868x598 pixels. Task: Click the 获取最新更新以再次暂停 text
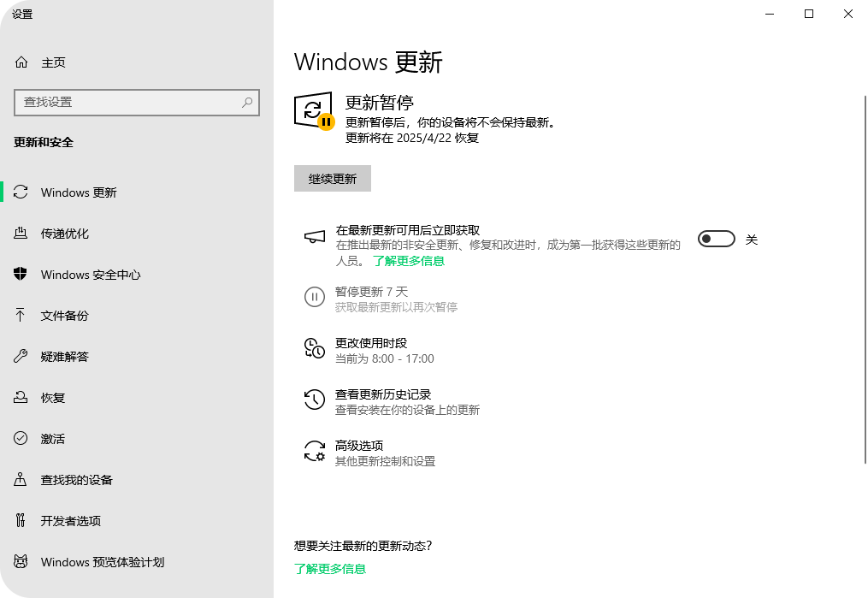click(x=396, y=307)
